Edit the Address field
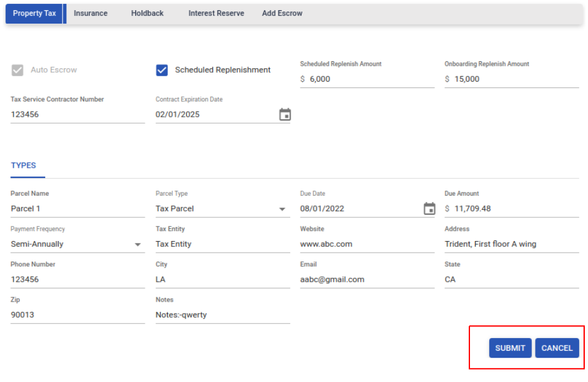This screenshot has height=382, width=588. coord(512,244)
